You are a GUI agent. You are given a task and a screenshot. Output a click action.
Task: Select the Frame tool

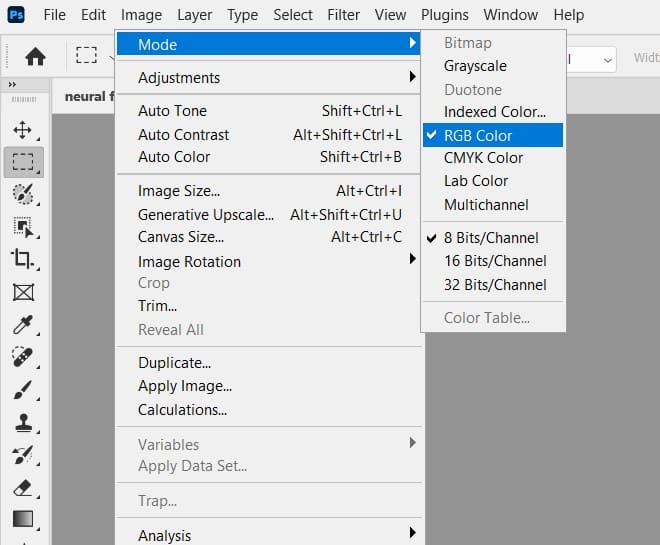[23, 292]
